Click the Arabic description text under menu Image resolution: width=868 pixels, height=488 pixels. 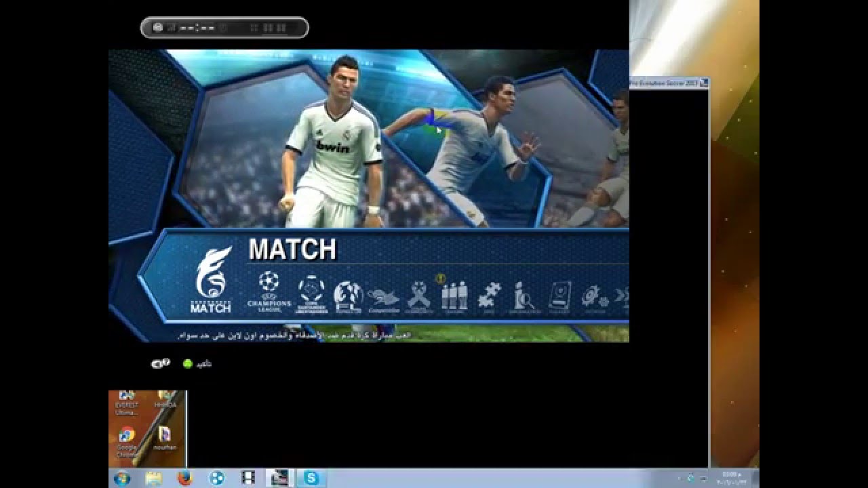[294, 335]
